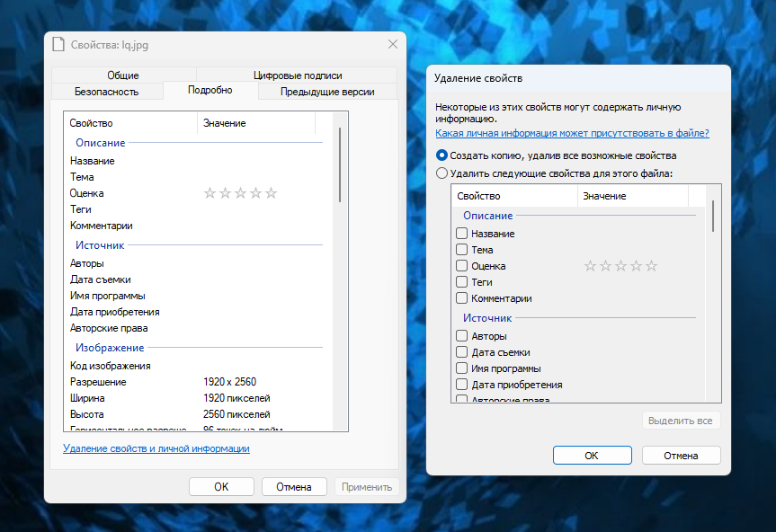Click the 1920 x 2560 resolution value
The width and height of the screenshot is (776, 532).
coord(229,382)
